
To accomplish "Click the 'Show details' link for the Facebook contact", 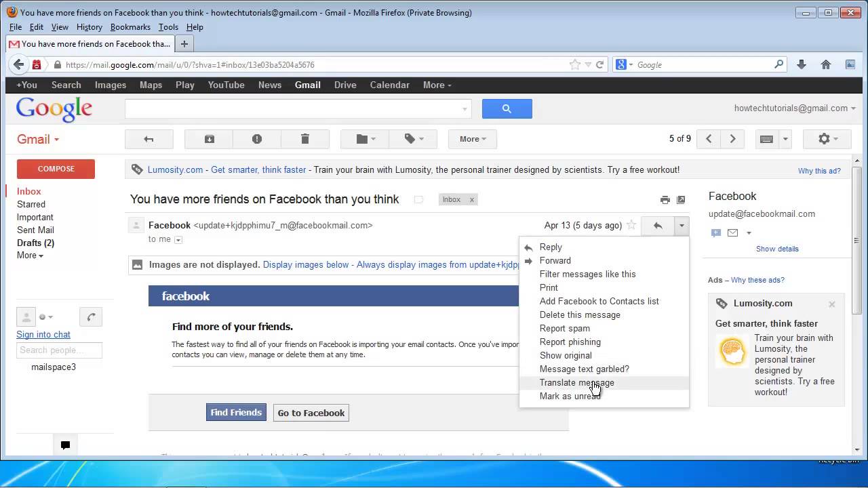I will click(x=777, y=249).
